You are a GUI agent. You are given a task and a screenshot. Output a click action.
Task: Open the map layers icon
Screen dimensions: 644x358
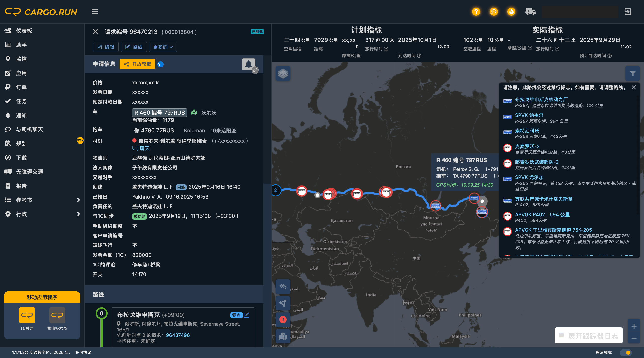click(283, 74)
